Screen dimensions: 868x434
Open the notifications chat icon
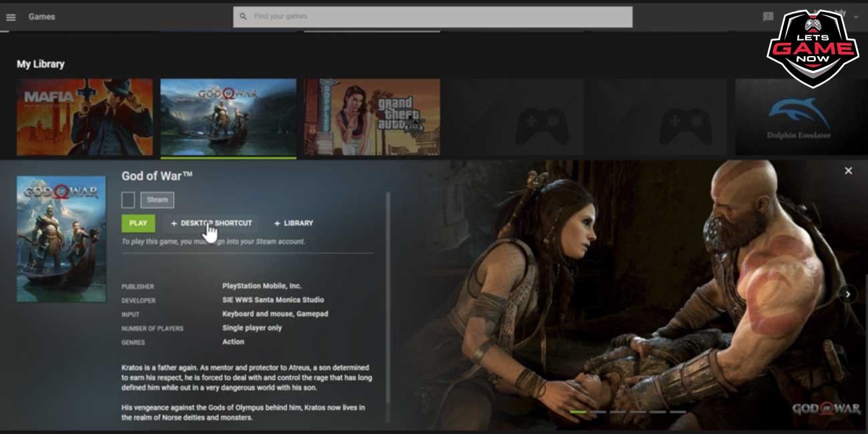(x=768, y=17)
